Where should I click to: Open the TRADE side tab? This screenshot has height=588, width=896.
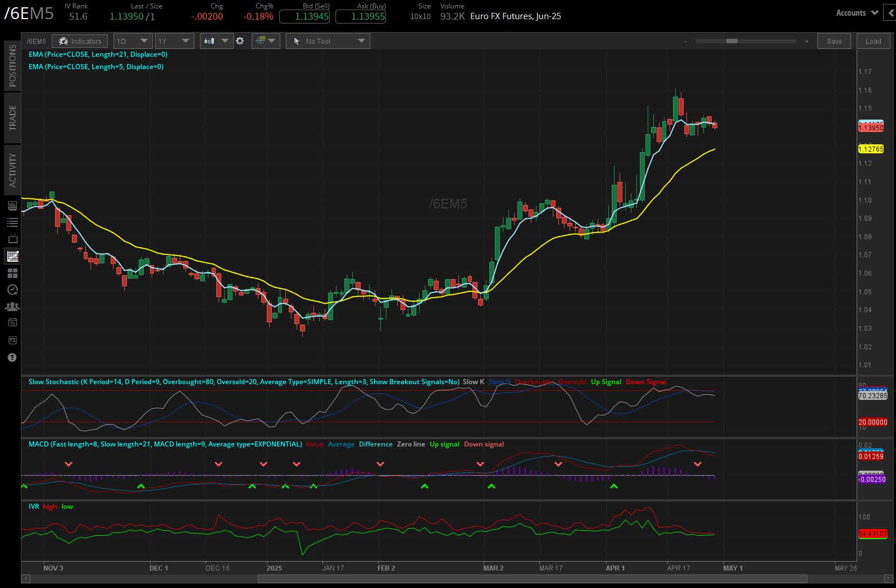coord(12,117)
